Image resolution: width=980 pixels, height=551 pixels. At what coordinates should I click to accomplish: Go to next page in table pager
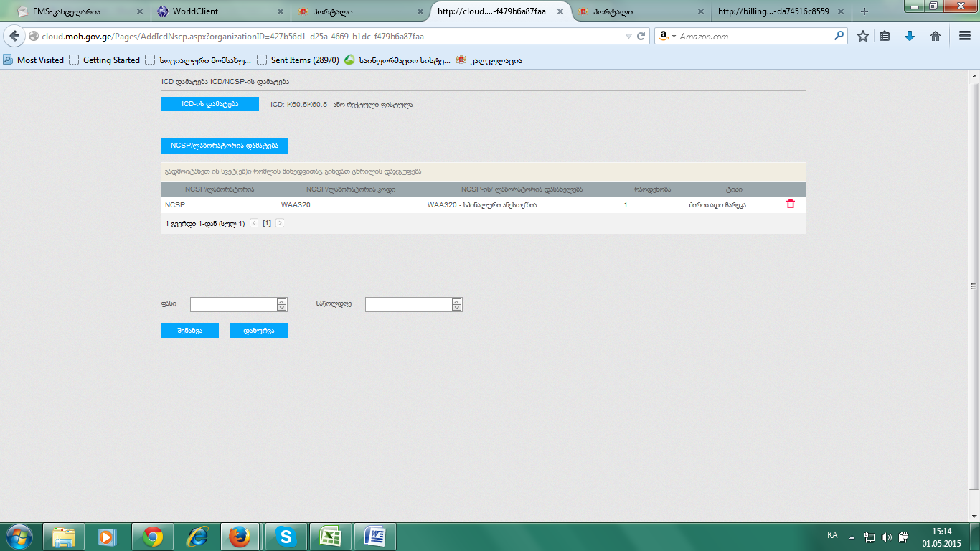coord(280,224)
